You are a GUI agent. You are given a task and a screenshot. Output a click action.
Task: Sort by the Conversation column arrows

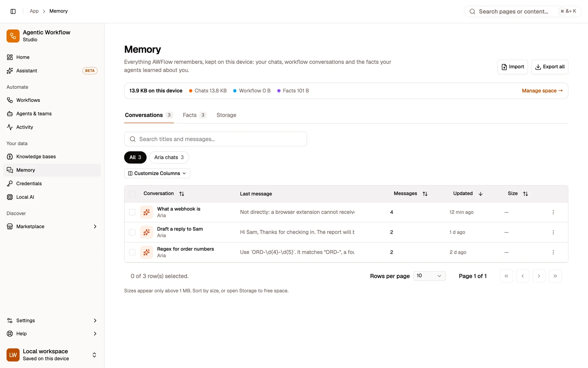click(182, 194)
